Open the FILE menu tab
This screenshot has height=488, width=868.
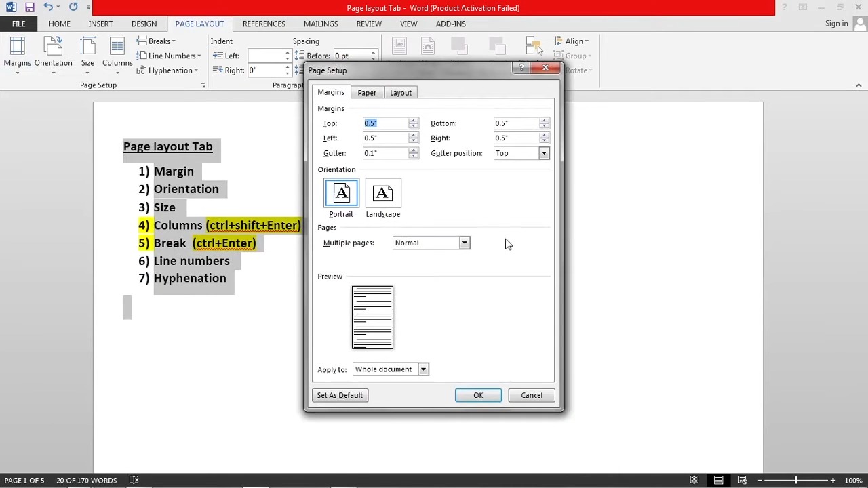(18, 24)
